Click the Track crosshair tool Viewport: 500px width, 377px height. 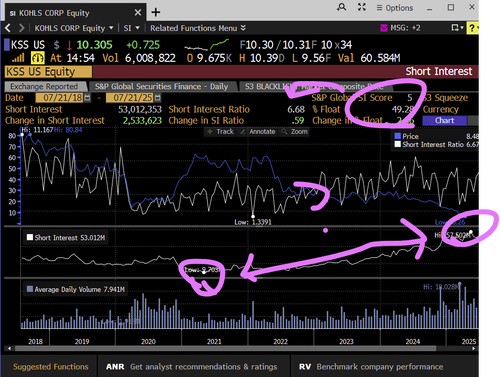(x=220, y=132)
